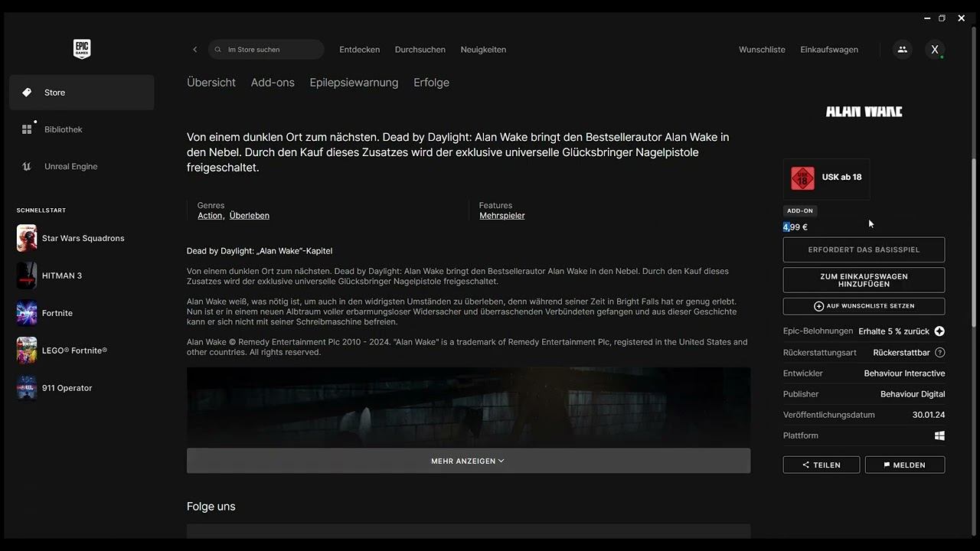This screenshot has height=551, width=980.
Task: Launch LEGO Fortnite from Schnellstart
Action: (82, 350)
